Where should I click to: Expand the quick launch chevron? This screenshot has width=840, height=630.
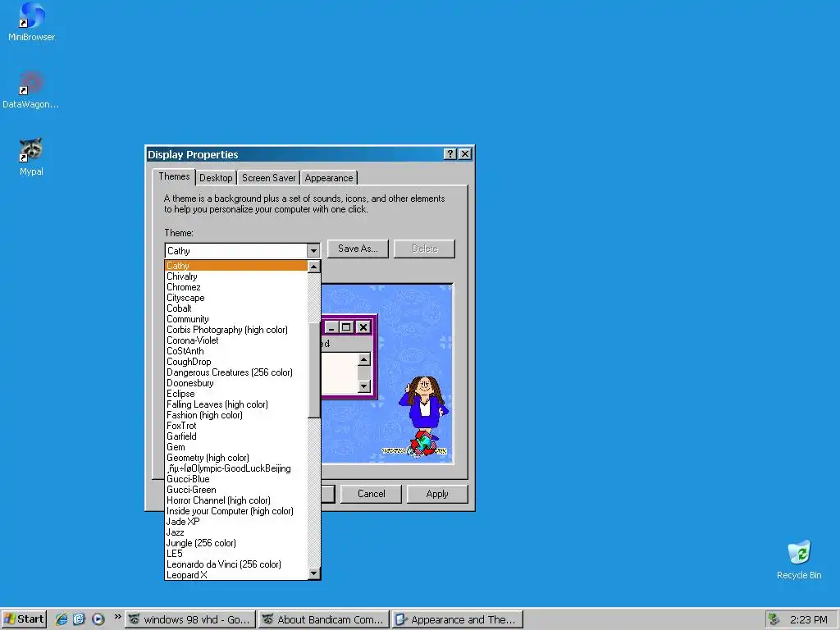[117, 617]
